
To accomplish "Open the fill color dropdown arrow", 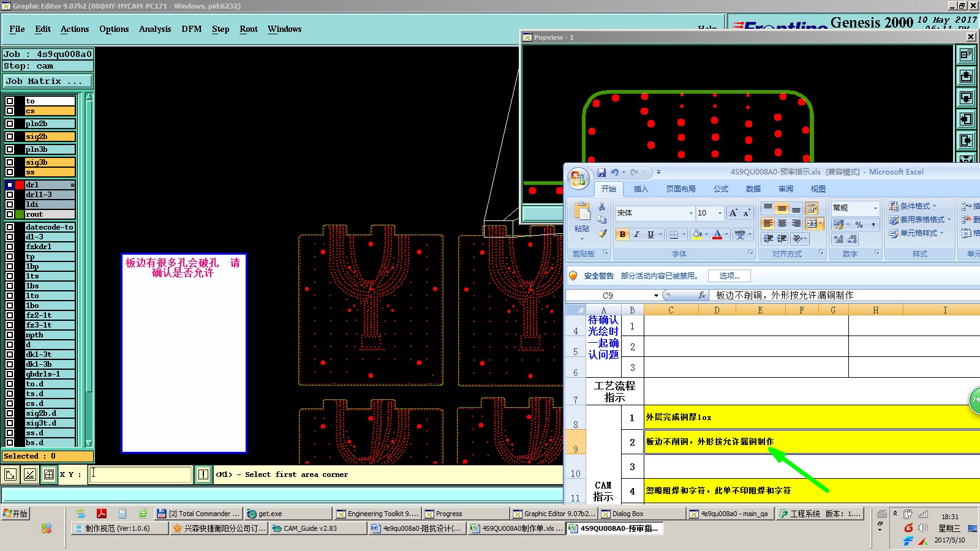I will (x=706, y=234).
